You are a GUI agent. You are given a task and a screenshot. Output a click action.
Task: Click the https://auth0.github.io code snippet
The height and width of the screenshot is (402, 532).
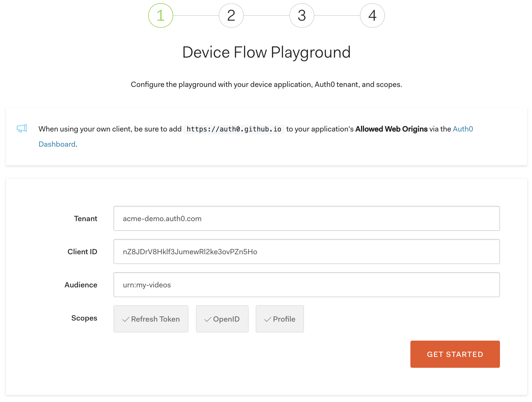pos(234,129)
